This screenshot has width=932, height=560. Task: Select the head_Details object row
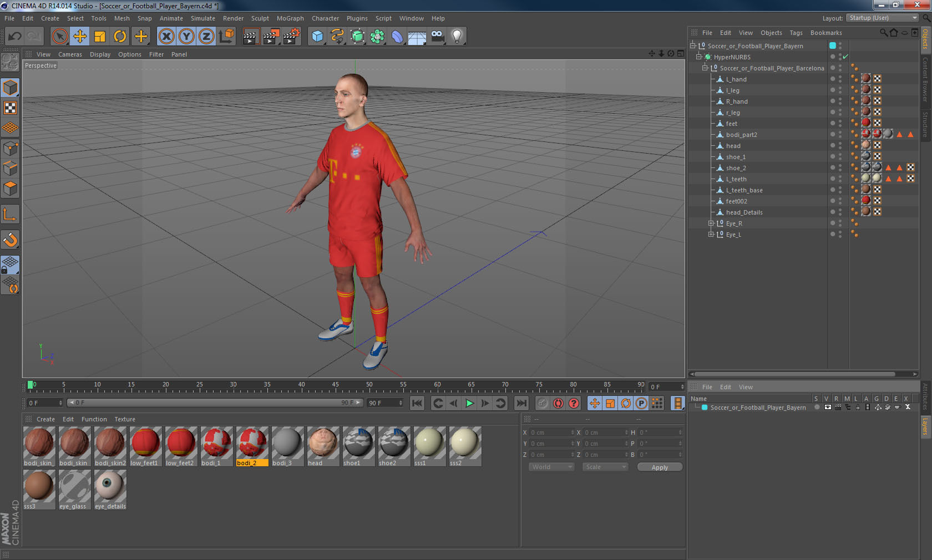[744, 212]
